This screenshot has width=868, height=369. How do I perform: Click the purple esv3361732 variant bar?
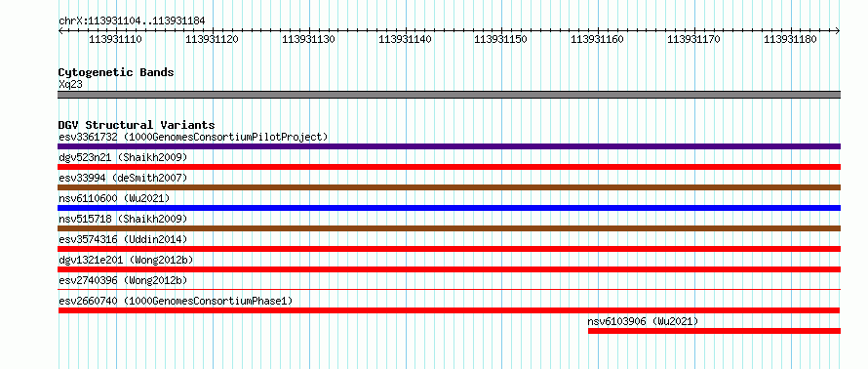[449, 146]
